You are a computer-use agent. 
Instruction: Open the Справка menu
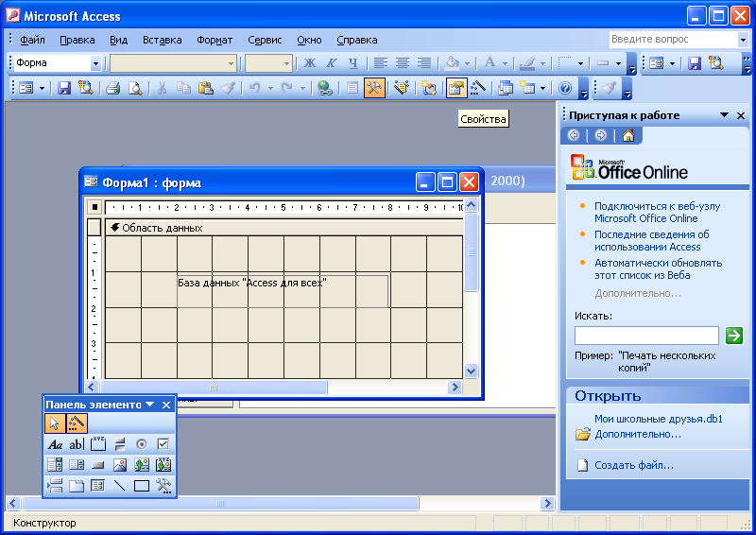tap(357, 40)
